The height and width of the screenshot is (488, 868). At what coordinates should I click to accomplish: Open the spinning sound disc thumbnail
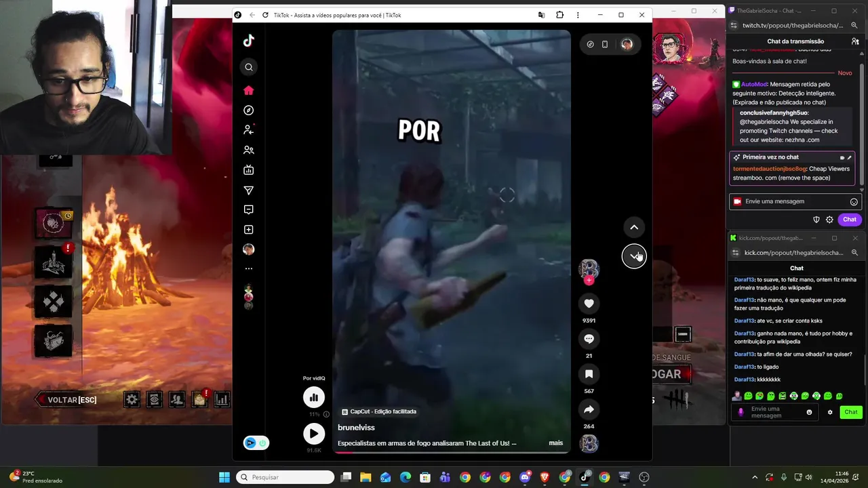(x=589, y=443)
